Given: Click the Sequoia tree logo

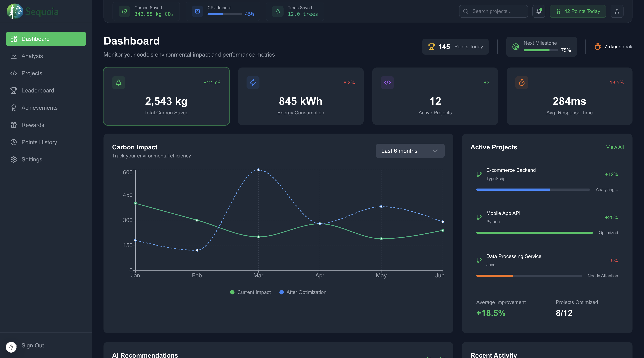Looking at the screenshot, I should 15,11.
